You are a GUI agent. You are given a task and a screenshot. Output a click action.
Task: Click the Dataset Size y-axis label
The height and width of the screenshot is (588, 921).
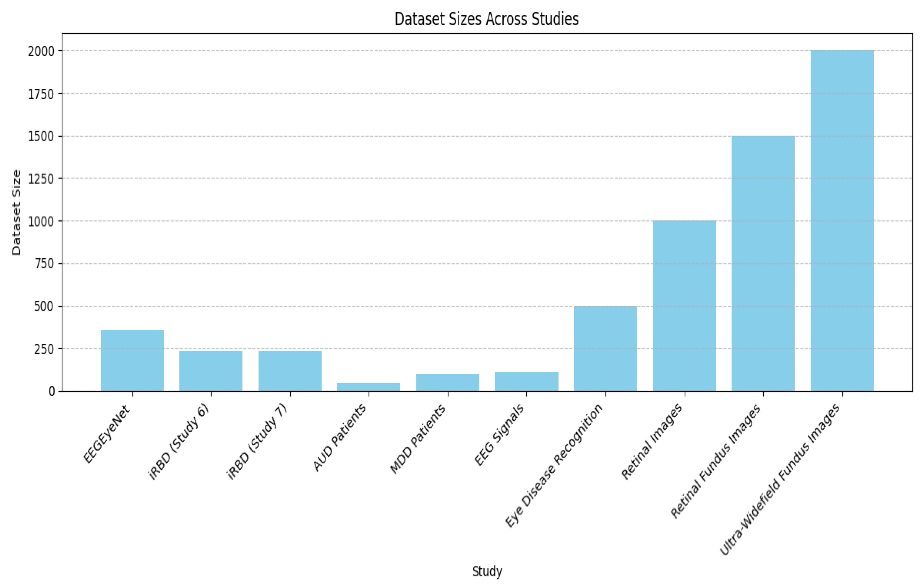pos(16,213)
